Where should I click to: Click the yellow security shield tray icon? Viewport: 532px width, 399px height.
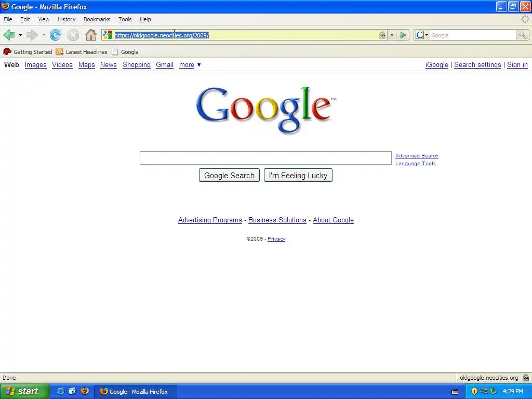(x=474, y=391)
